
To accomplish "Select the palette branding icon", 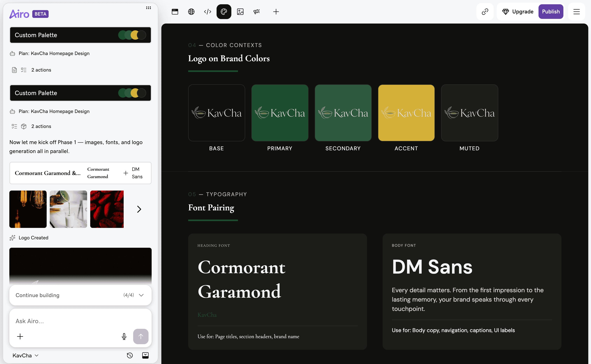I will point(224,11).
